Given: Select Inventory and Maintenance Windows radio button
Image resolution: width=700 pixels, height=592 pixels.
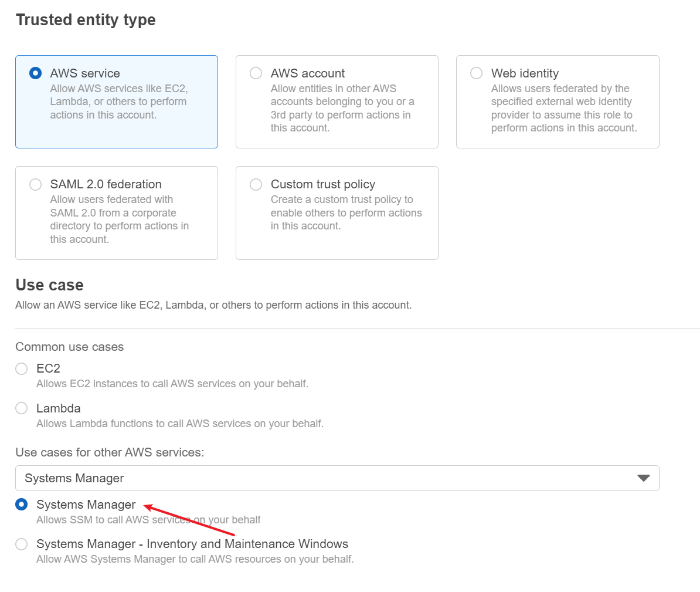Looking at the screenshot, I should click(22, 544).
